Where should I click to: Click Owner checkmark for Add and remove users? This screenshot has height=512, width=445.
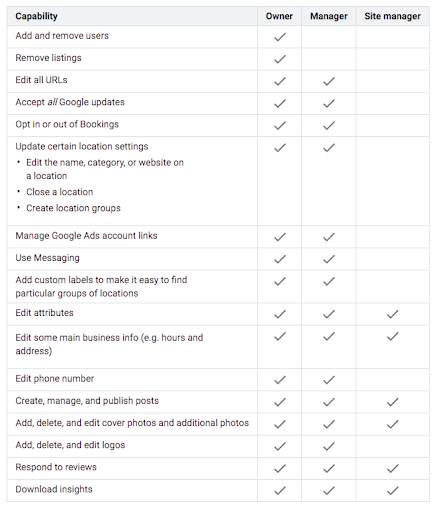280,37
